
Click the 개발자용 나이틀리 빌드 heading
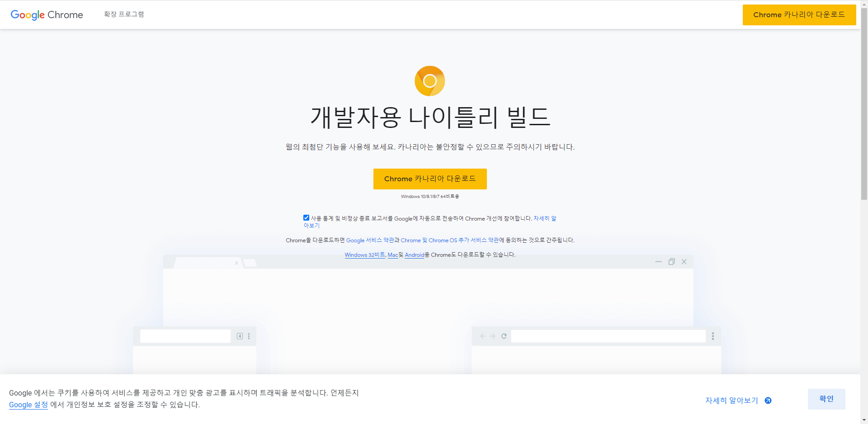430,117
